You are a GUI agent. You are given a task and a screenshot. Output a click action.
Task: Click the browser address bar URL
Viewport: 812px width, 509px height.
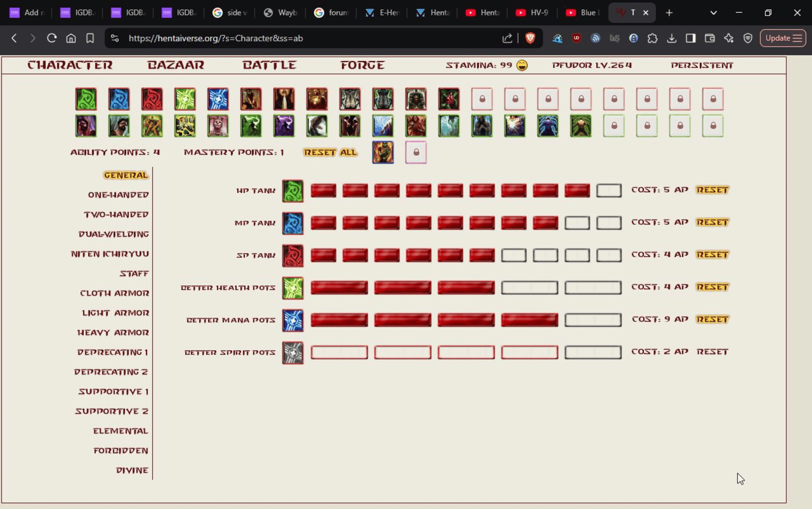[216, 38]
